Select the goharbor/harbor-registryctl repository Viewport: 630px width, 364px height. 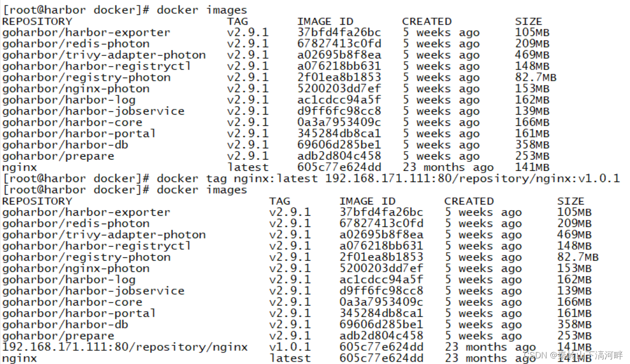(95, 66)
